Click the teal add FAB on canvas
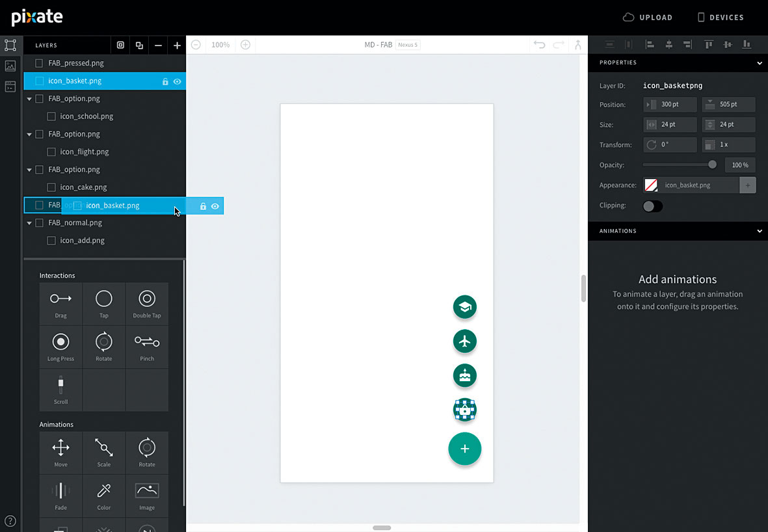 point(465,449)
